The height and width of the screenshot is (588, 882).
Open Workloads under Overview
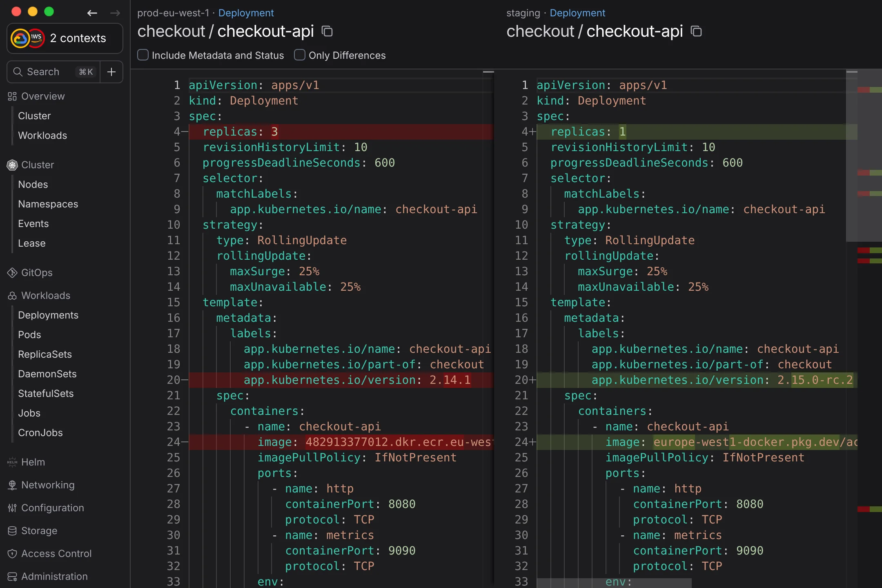[x=42, y=136]
